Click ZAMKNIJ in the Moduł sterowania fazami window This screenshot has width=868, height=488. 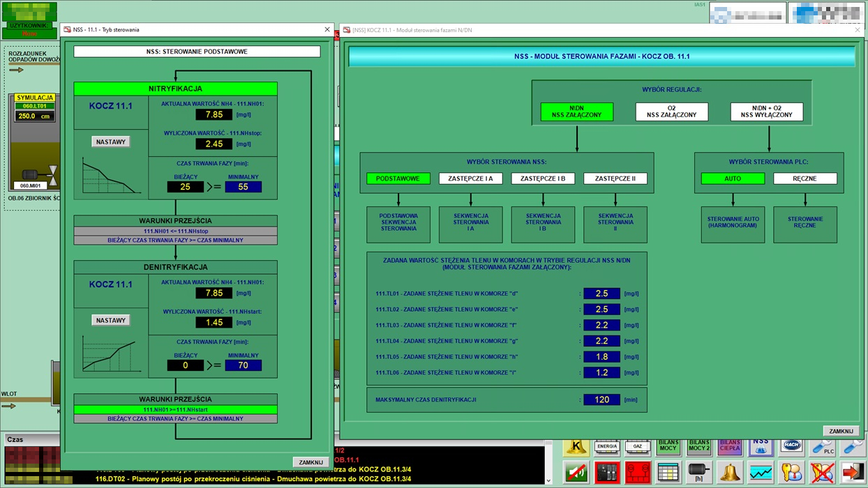[841, 431]
